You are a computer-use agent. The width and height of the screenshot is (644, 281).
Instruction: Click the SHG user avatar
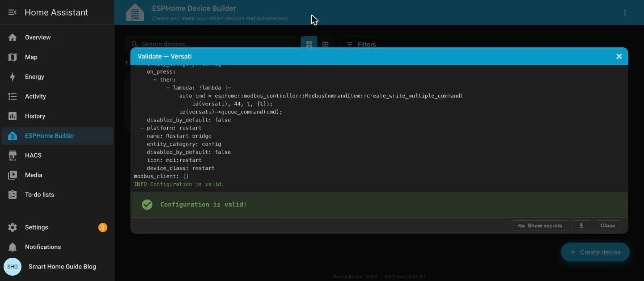13,267
